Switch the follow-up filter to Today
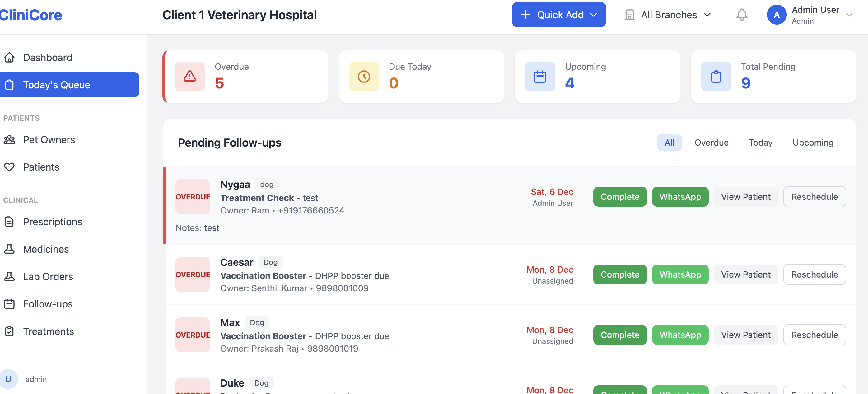 pos(760,142)
